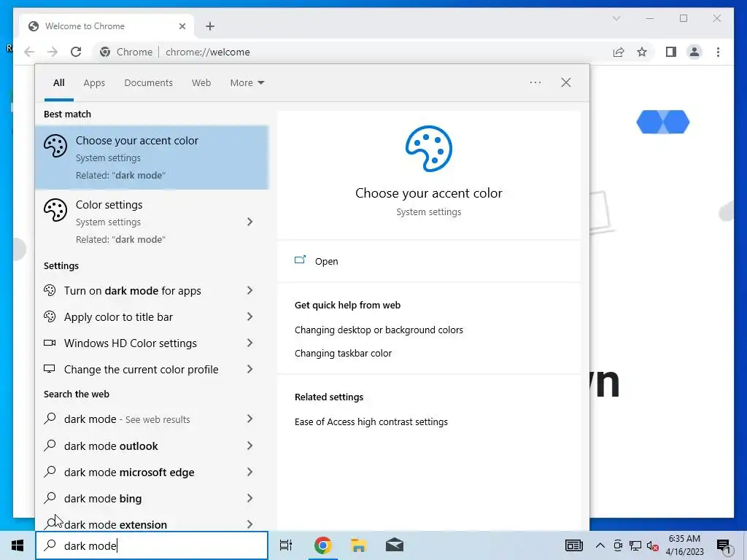The width and height of the screenshot is (747, 560).
Task: Share this page from the Chrome address bar
Action: coord(619,52)
